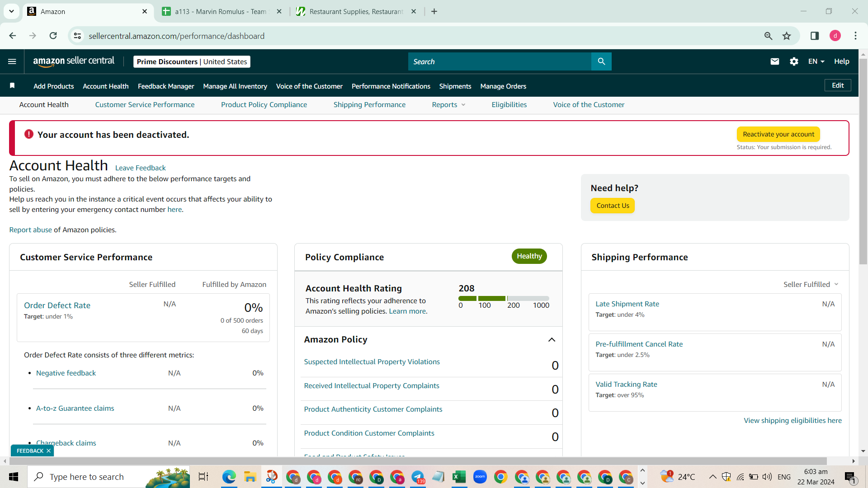Open File Explorer from the taskbar

[x=250, y=477]
